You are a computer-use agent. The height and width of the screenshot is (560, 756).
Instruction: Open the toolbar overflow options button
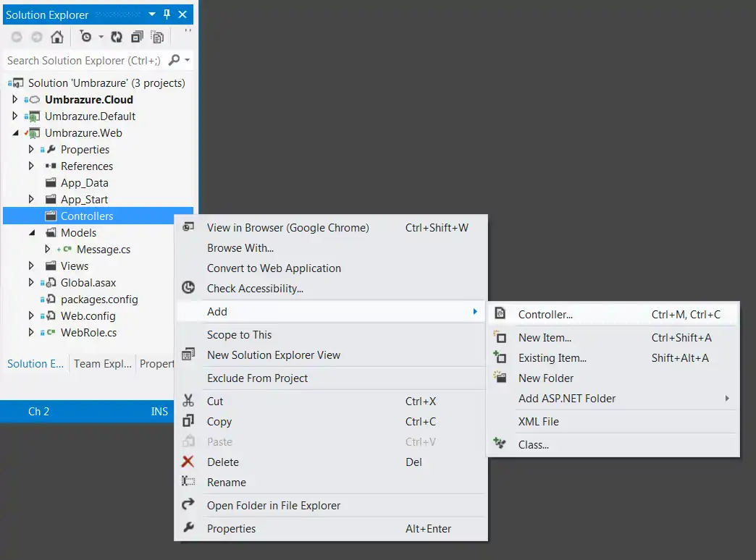click(x=188, y=31)
